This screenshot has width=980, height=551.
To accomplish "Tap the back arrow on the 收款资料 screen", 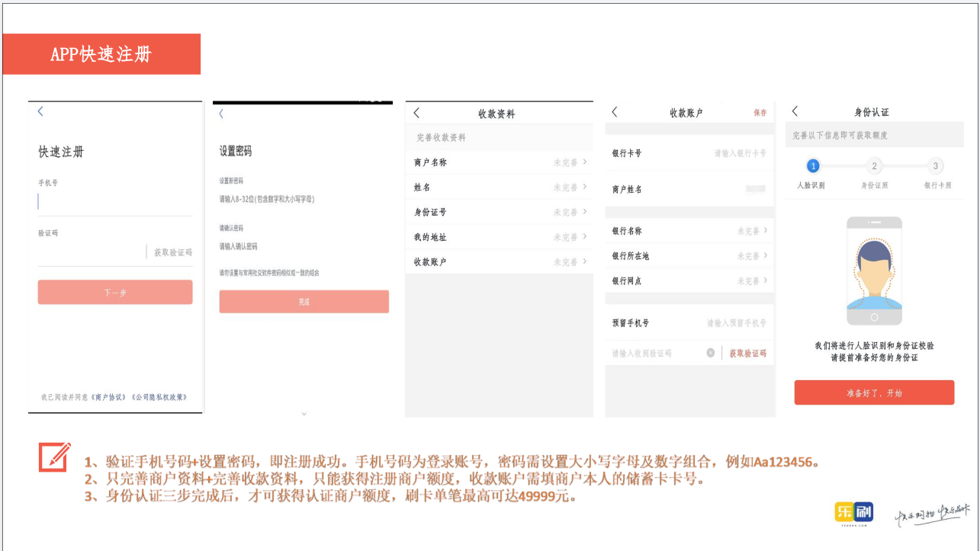I will 416,112.
